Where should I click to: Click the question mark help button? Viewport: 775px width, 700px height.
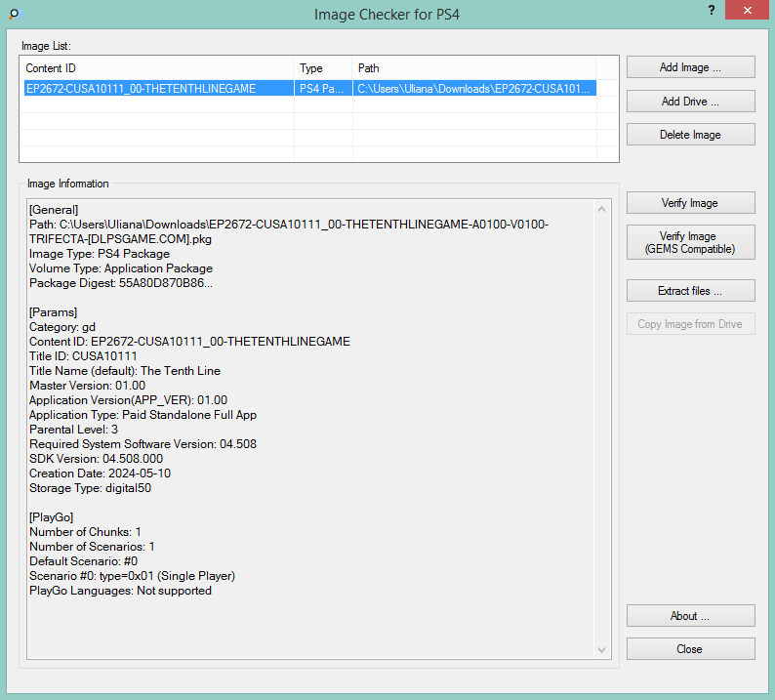coord(711,9)
